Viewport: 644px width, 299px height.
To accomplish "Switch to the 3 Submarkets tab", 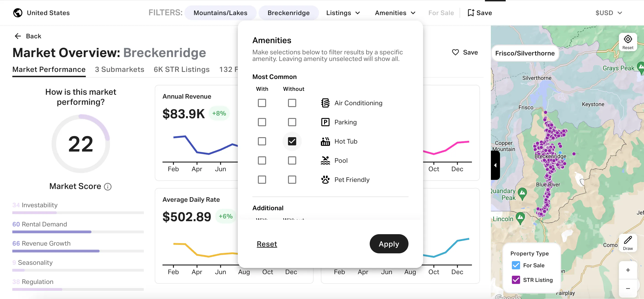I will pos(120,69).
